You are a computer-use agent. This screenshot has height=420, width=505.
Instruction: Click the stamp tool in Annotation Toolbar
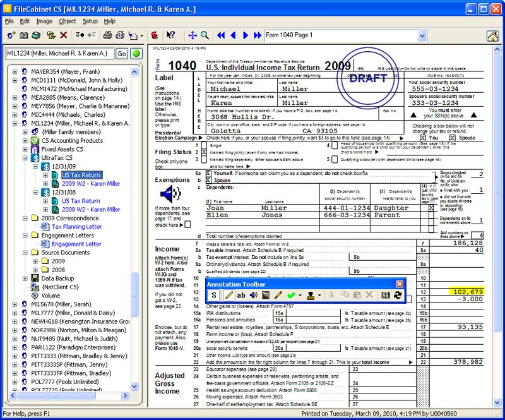pyautogui.click(x=310, y=295)
